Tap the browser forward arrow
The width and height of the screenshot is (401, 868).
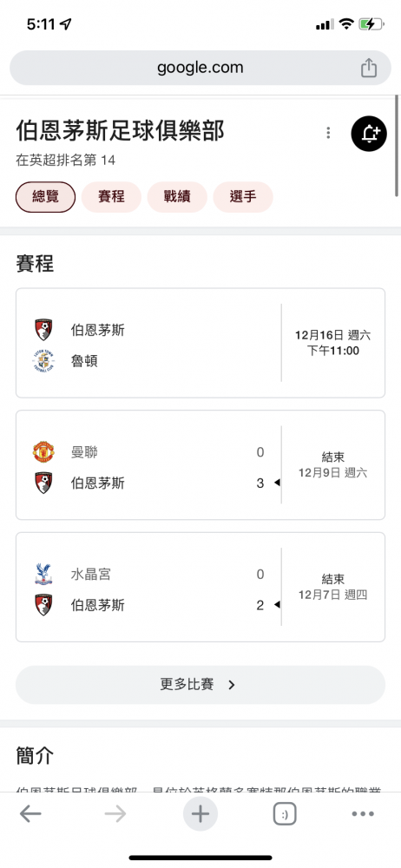pyautogui.click(x=115, y=813)
